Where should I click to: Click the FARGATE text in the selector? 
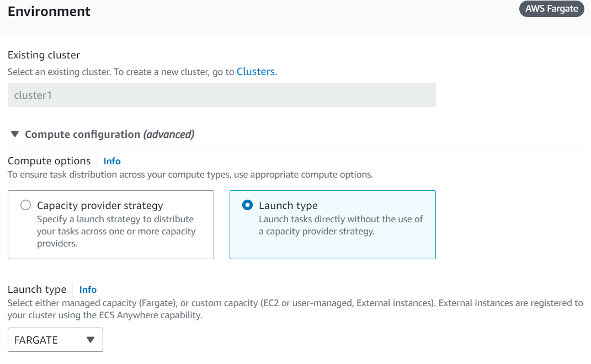coord(36,340)
